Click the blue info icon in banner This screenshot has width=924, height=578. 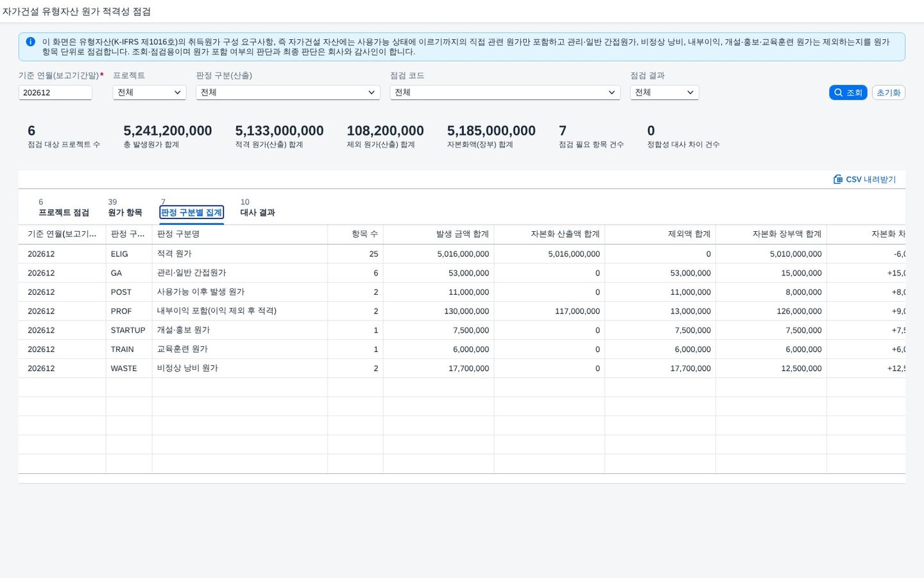[x=30, y=42]
